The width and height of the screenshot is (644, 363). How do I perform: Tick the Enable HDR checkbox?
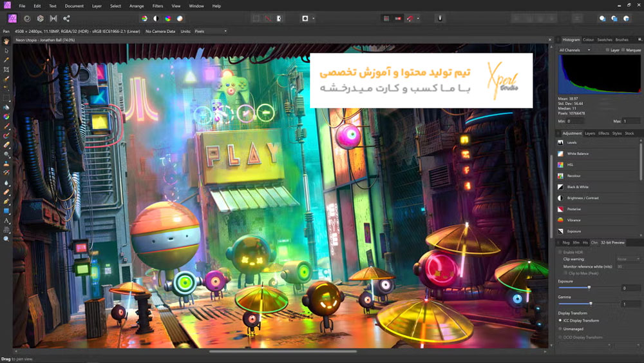[x=560, y=252]
